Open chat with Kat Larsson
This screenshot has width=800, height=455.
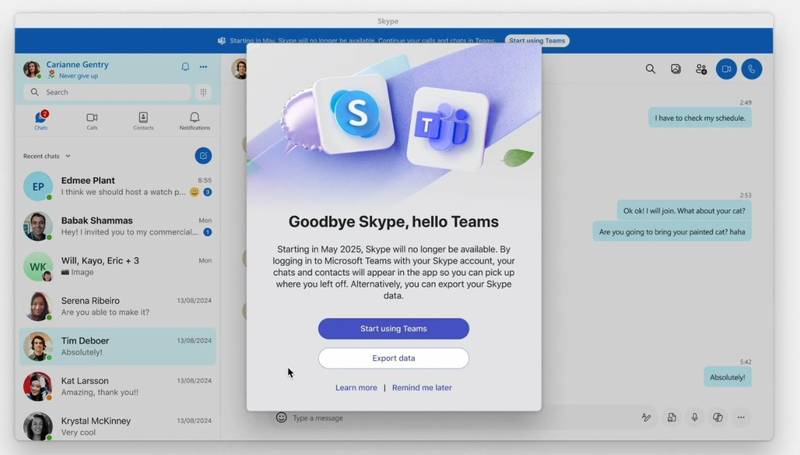point(118,386)
